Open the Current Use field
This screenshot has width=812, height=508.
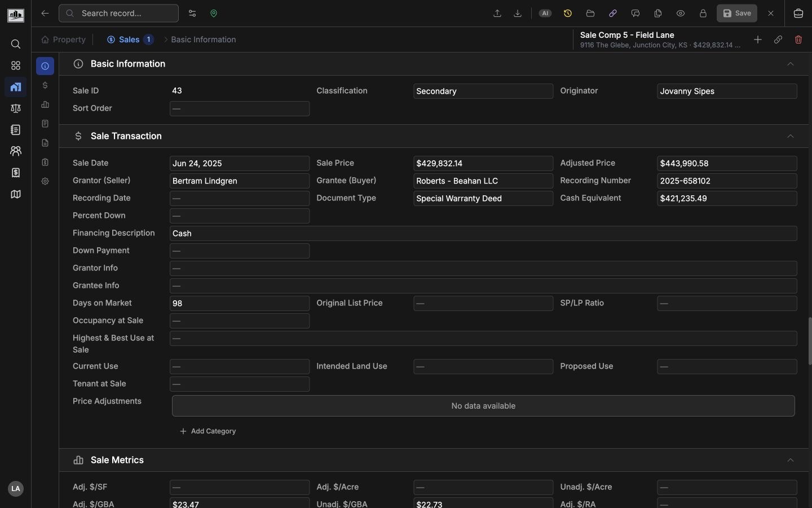tap(240, 367)
